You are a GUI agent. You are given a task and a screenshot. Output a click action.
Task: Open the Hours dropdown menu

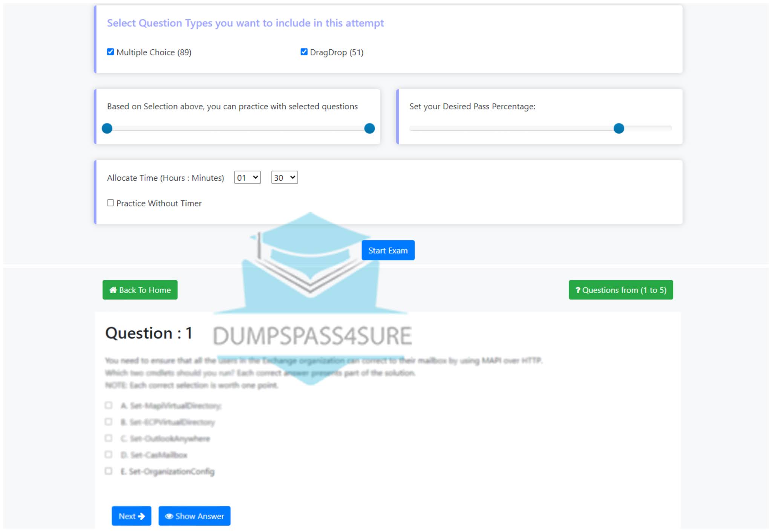(247, 178)
